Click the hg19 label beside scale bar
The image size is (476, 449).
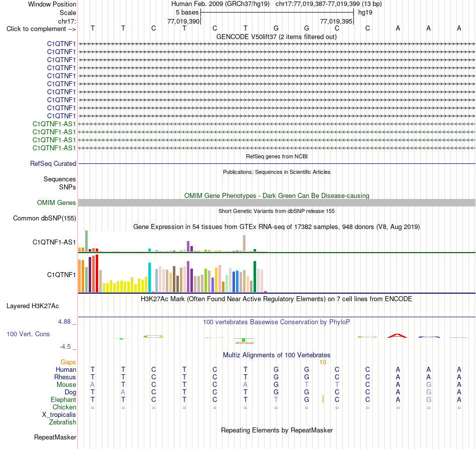365,13
